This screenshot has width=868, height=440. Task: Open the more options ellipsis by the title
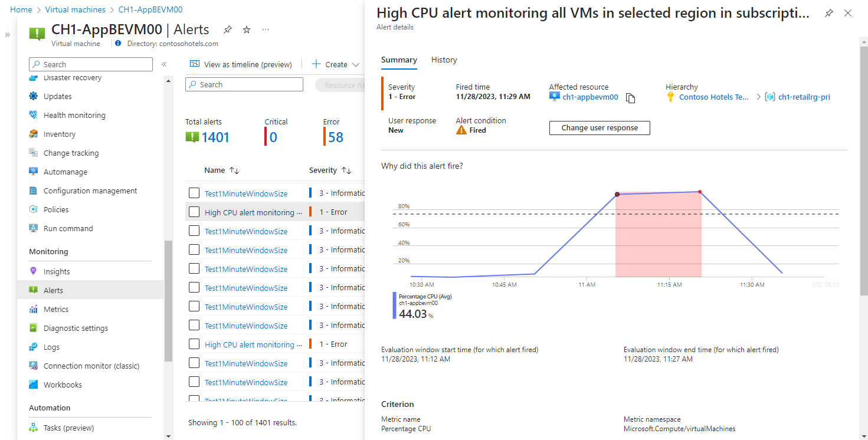[x=266, y=29]
